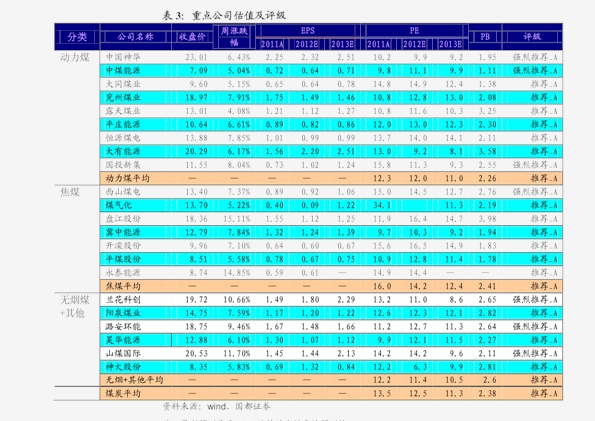Click the source note 资料来源: wind、国都证券
Screen dimensions: 595x421
(216, 407)
